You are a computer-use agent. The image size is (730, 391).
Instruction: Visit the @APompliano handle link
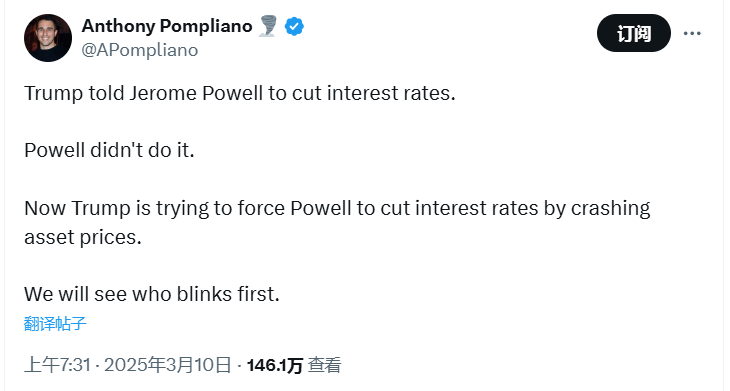pyautogui.click(x=140, y=50)
